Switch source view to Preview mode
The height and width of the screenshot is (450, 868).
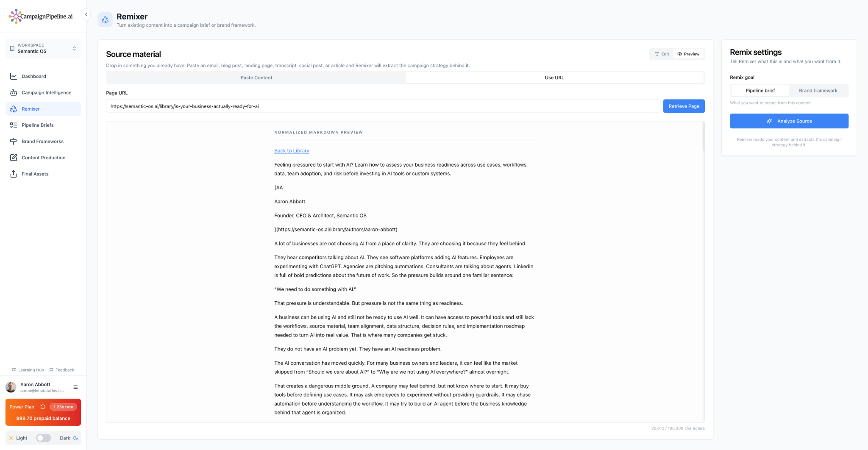[688, 54]
